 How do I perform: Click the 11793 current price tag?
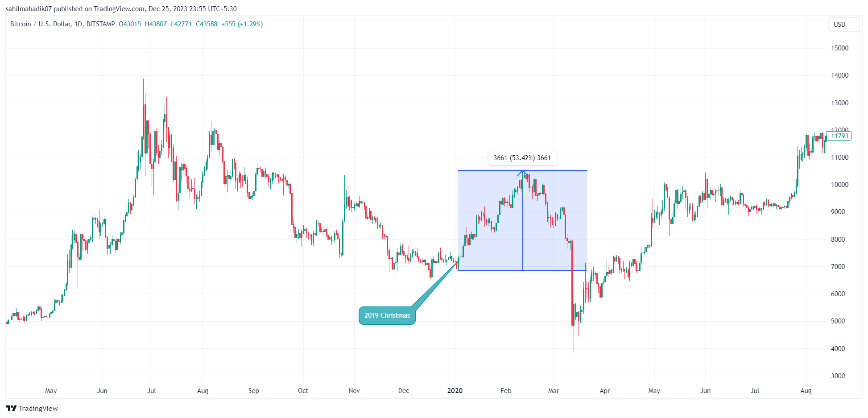point(839,136)
